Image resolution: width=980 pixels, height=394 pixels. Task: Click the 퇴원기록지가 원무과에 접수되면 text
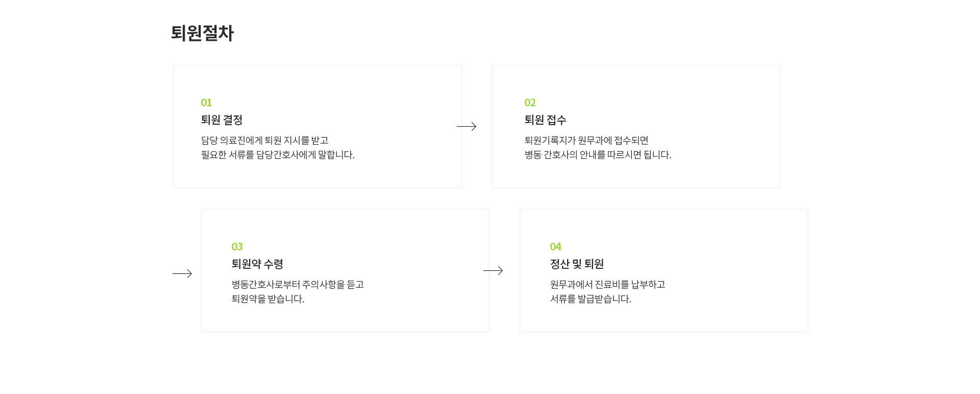pyautogui.click(x=586, y=140)
